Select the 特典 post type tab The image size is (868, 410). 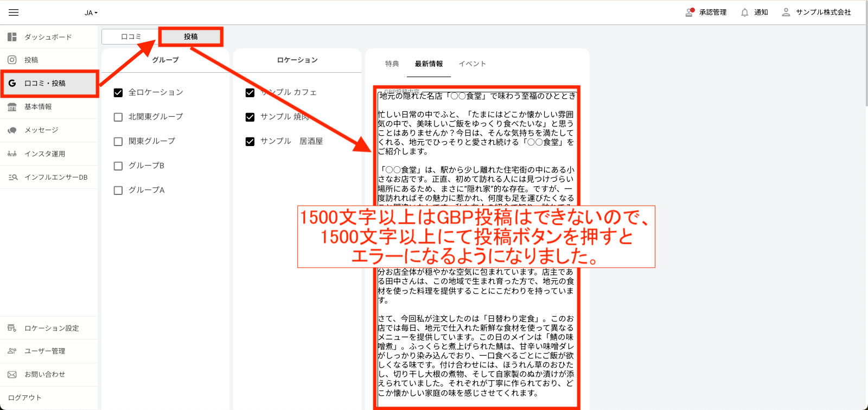click(392, 64)
